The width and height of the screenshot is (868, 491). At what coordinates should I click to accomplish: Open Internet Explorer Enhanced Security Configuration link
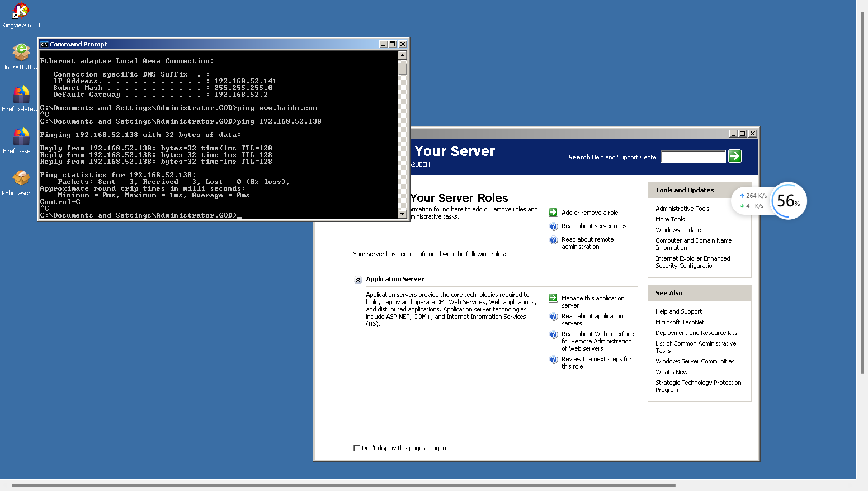(x=692, y=262)
